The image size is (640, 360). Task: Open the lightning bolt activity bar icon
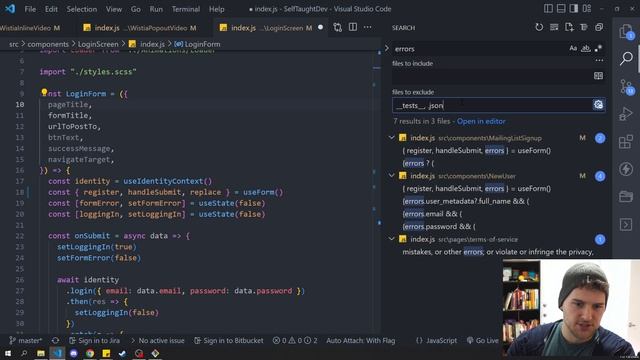coord(626,169)
